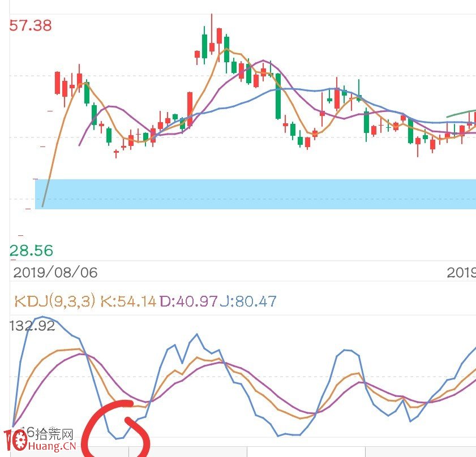Click the partial date label at right edge
Image resolution: width=476 pixels, height=457 pixels.
pos(461,273)
